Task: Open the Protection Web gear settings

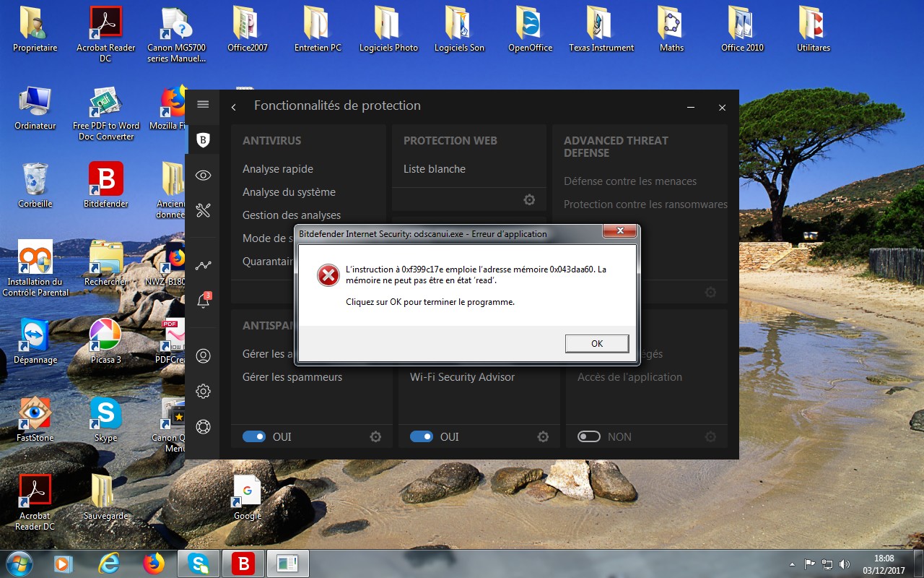Action: pyautogui.click(x=529, y=199)
